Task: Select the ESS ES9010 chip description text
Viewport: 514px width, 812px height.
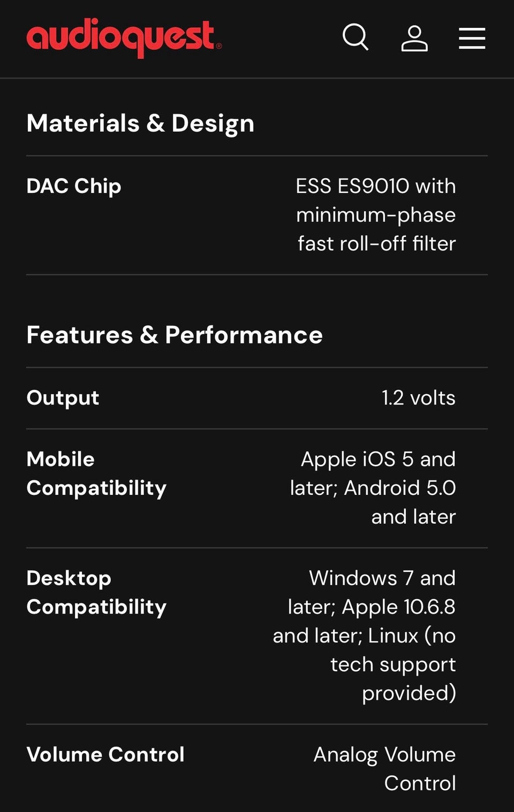Action: [x=376, y=215]
